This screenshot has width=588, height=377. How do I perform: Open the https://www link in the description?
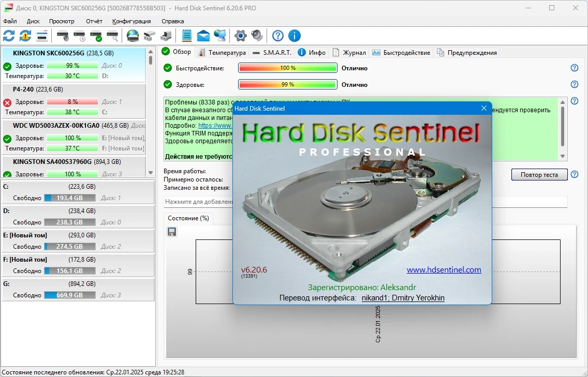(215, 126)
